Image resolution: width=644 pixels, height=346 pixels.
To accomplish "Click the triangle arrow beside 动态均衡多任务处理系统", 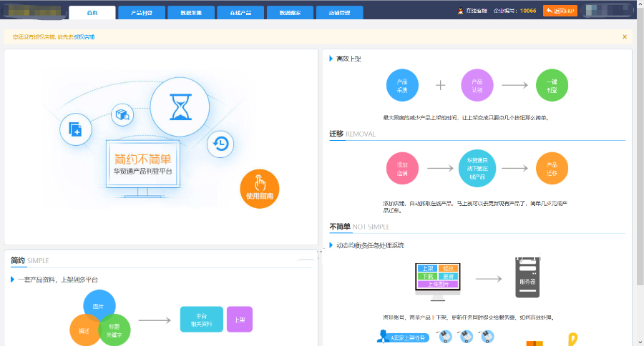I will click(331, 245).
